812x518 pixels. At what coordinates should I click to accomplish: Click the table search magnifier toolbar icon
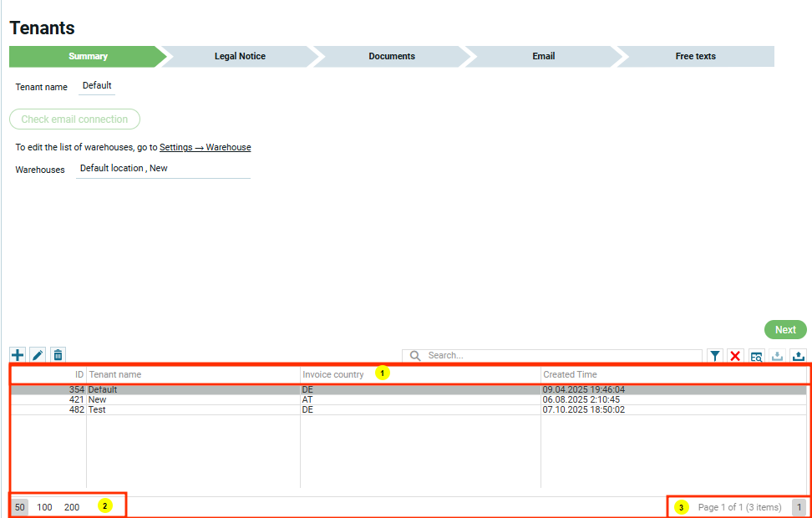pos(756,356)
